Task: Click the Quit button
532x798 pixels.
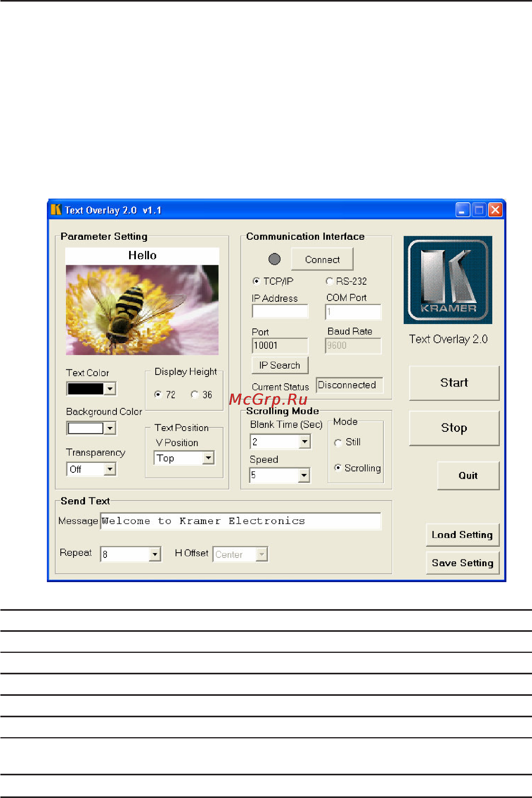Action: coord(468,476)
